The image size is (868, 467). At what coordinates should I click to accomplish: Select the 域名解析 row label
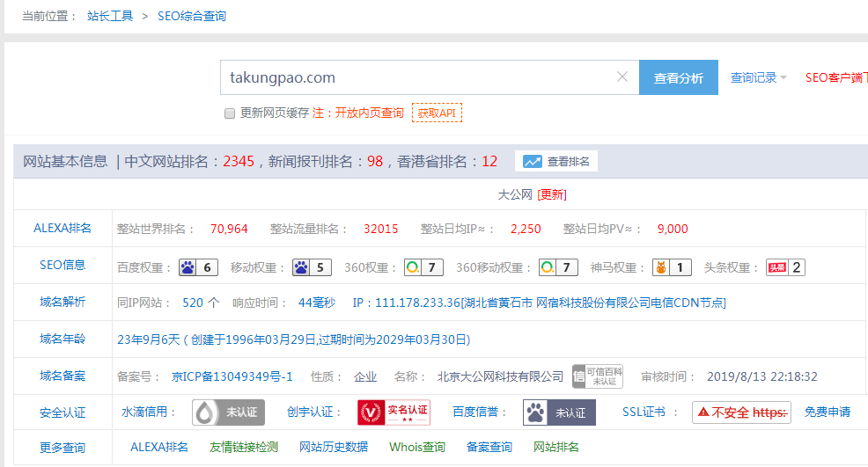coord(63,302)
